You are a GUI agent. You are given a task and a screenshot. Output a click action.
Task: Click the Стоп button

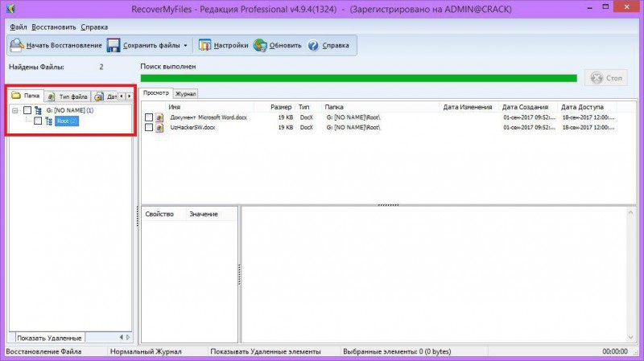pyautogui.click(x=606, y=77)
